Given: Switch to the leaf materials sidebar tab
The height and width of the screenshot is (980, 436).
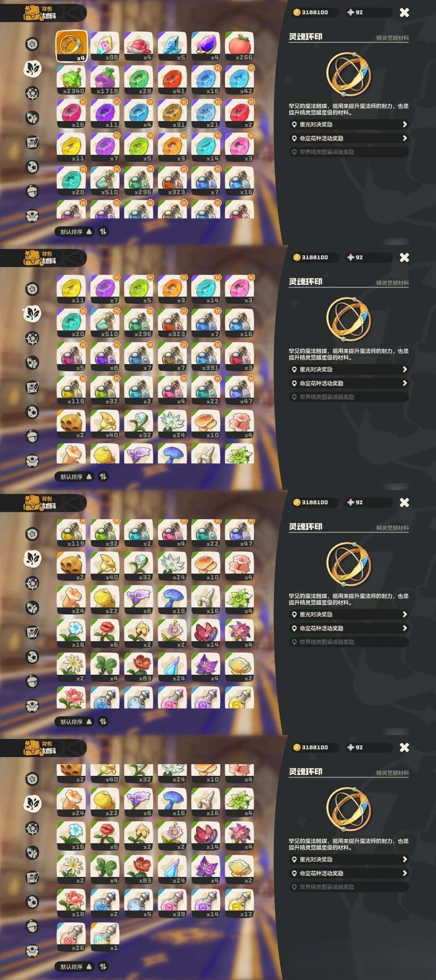Looking at the screenshot, I should click(x=33, y=68).
